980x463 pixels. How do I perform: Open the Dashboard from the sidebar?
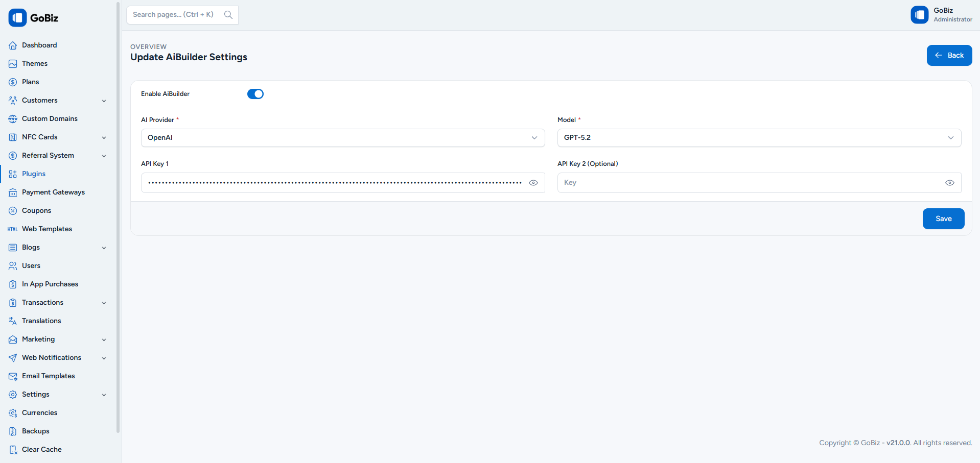(x=12, y=45)
